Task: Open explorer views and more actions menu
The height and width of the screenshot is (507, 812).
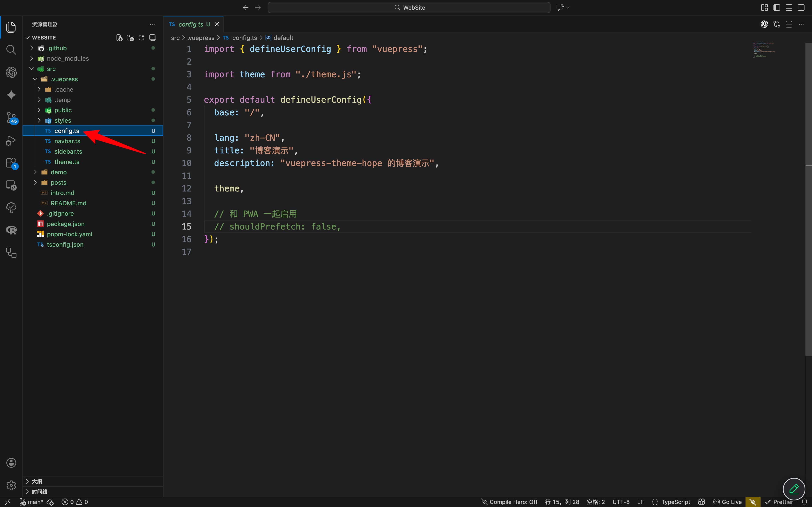Action: pos(152,24)
